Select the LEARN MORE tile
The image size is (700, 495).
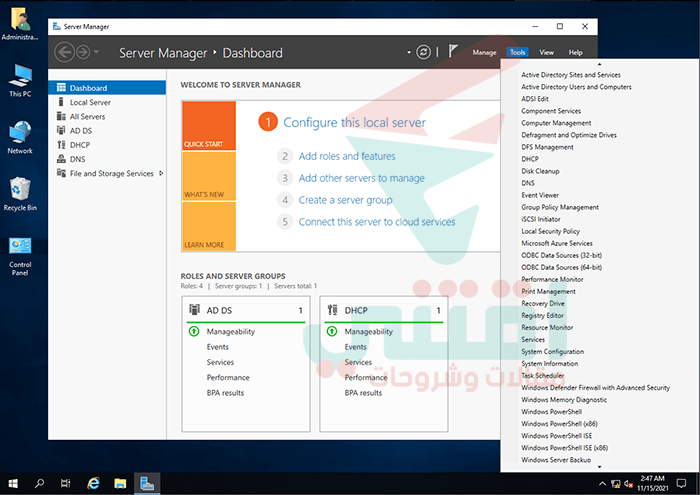pyautogui.click(x=209, y=226)
